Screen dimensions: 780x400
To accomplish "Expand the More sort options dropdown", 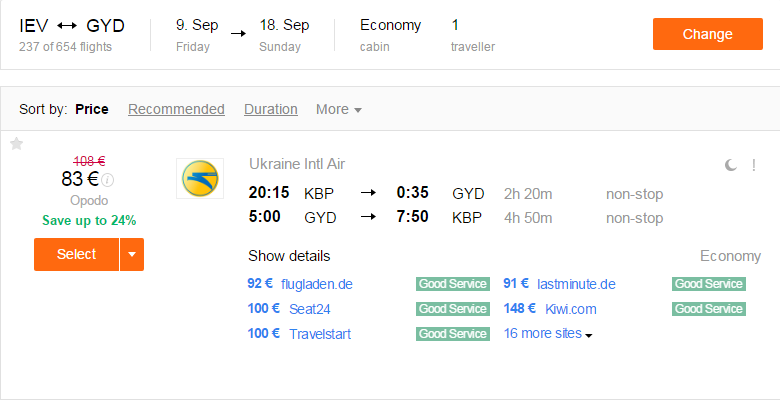I will 339,109.
